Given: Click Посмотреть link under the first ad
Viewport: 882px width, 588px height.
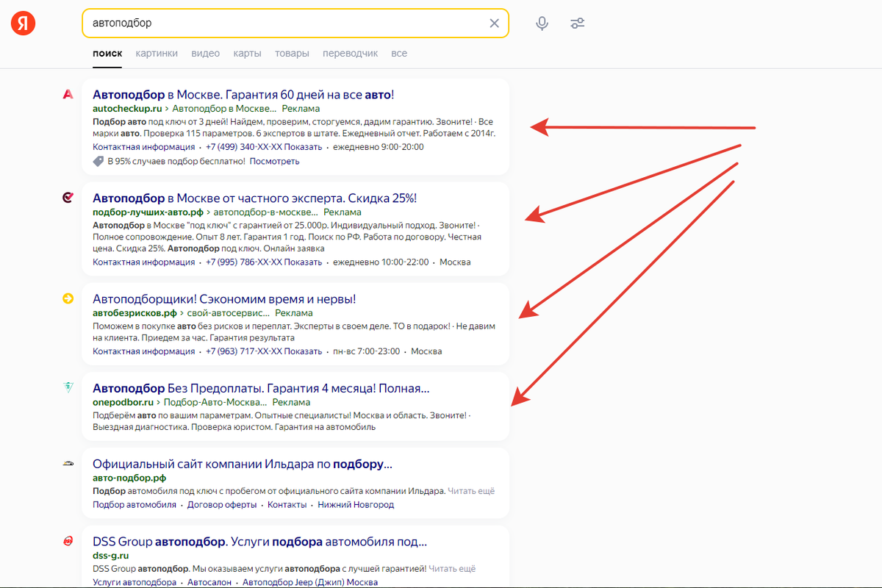Looking at the screenshot, I should pyautogui.click(x=274, y=161).
